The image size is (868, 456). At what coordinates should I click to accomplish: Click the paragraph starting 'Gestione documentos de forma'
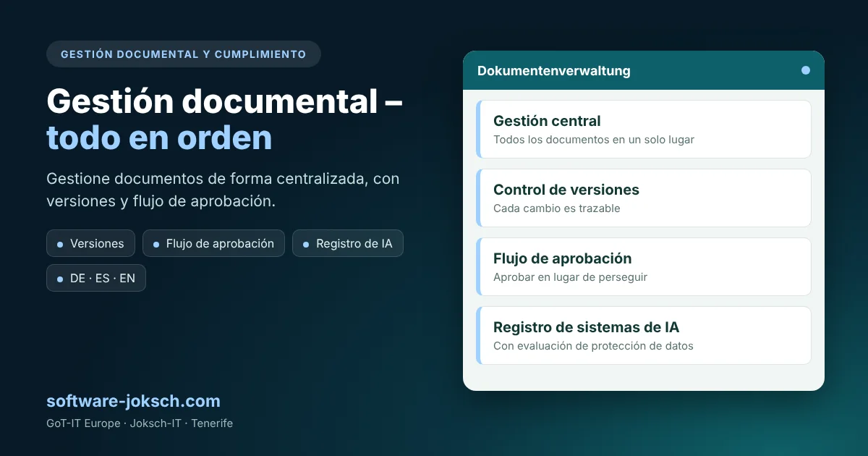pyautogui.click(x=223, y=190)
